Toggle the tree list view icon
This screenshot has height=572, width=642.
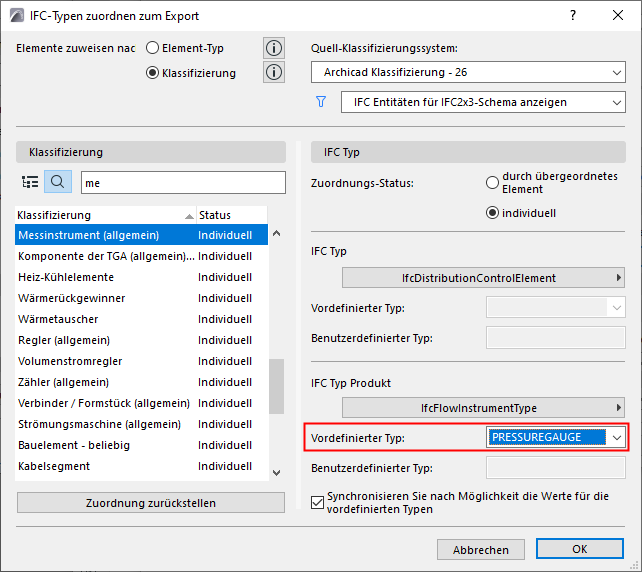30,182
